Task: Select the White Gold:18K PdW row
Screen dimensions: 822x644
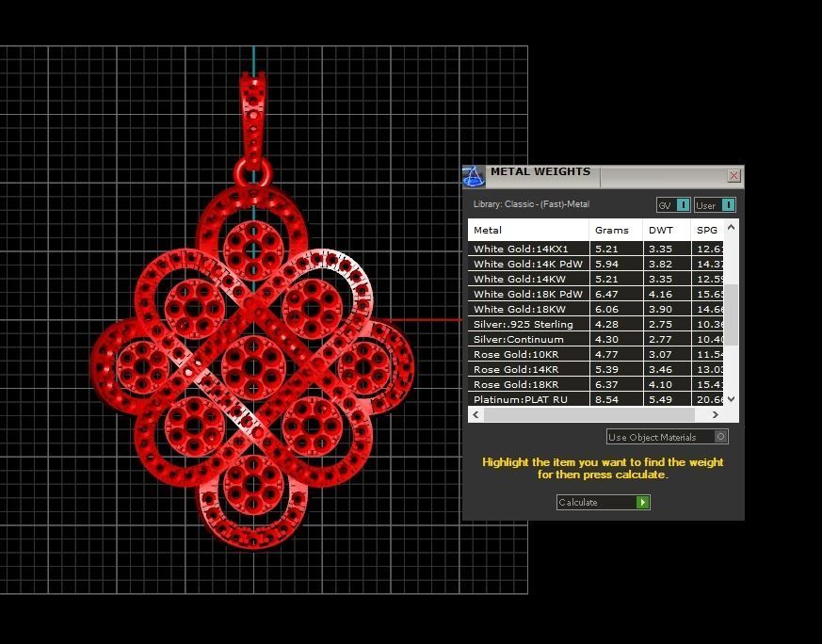Action: pos(596,294)
